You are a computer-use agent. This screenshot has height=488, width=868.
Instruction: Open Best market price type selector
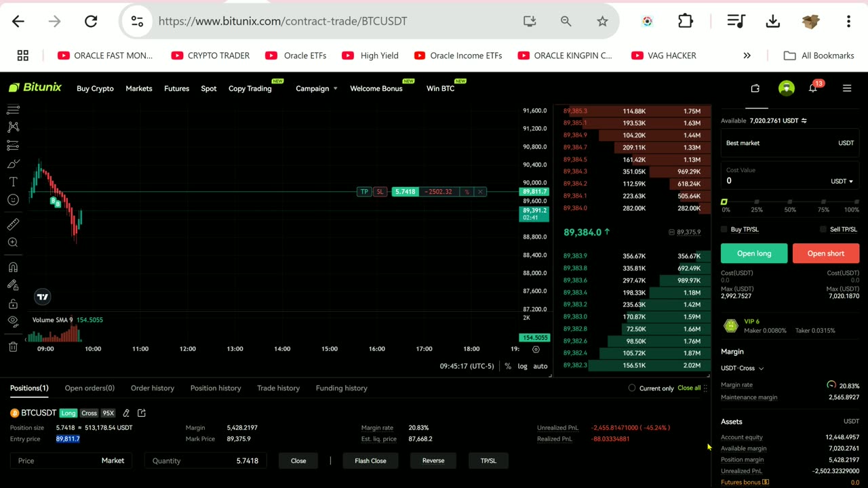790,143
